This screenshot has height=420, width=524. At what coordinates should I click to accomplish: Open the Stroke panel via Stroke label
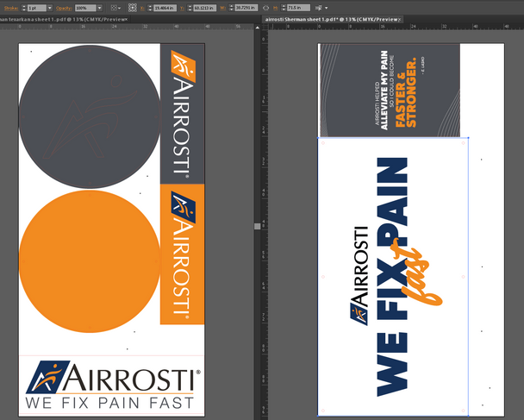pos(10,8)
